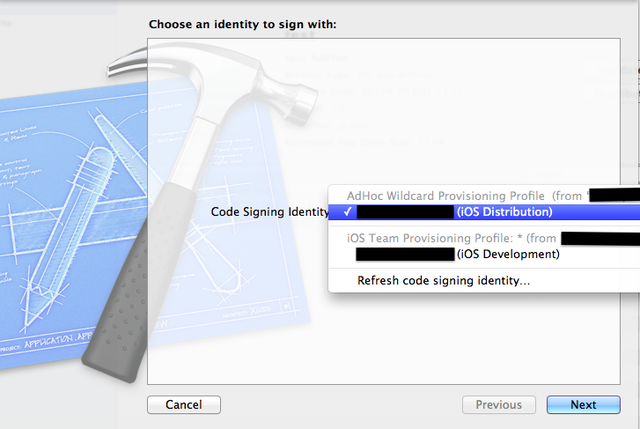Click the Code Signing Identity label
The width and height of the screenshot is (640, 429).
(x=269, y=212)
